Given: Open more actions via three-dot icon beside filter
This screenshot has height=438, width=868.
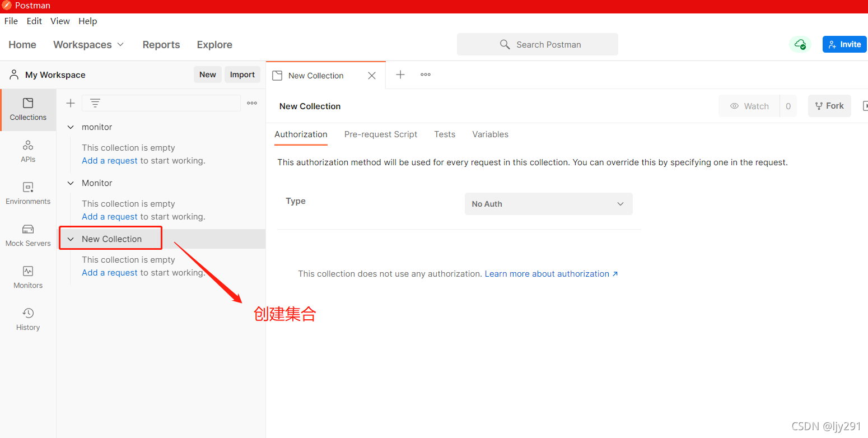Looking at the screenshot, I should 251,102.
